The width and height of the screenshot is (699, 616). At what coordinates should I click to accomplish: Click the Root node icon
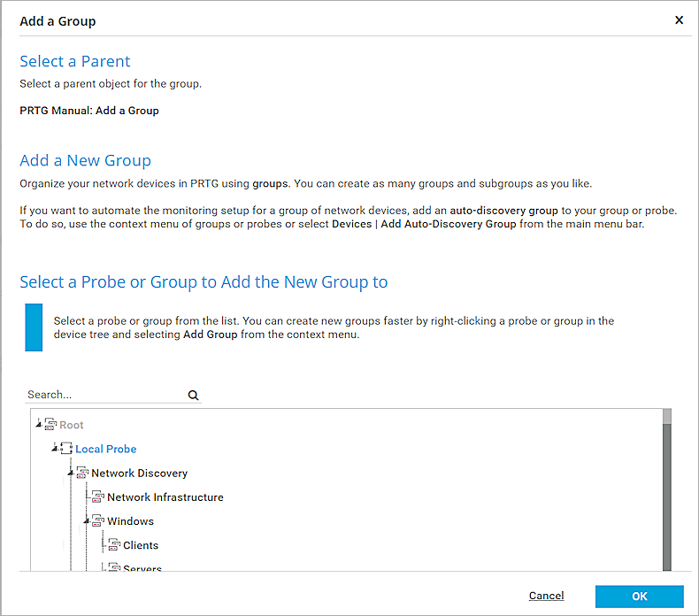(50, 425)
